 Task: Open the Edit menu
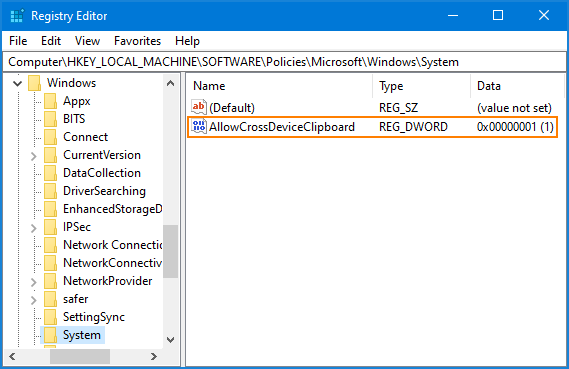51,41
